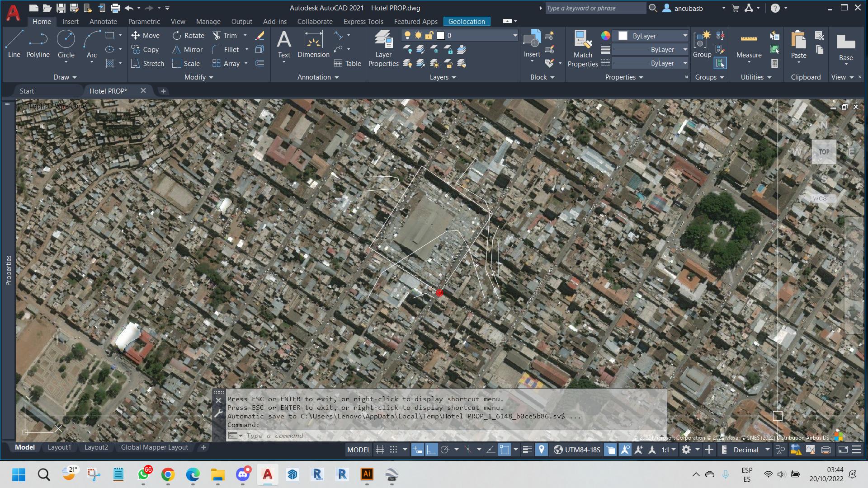Click the MODEL space button
The width and height of the screenshot is (868, 488).
click(359, 450)
